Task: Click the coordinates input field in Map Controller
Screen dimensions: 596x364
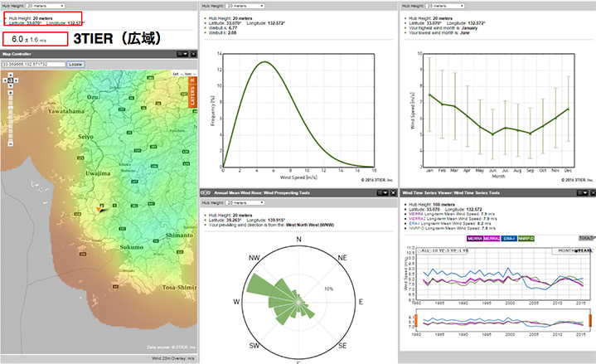Action: pos(34,65)
